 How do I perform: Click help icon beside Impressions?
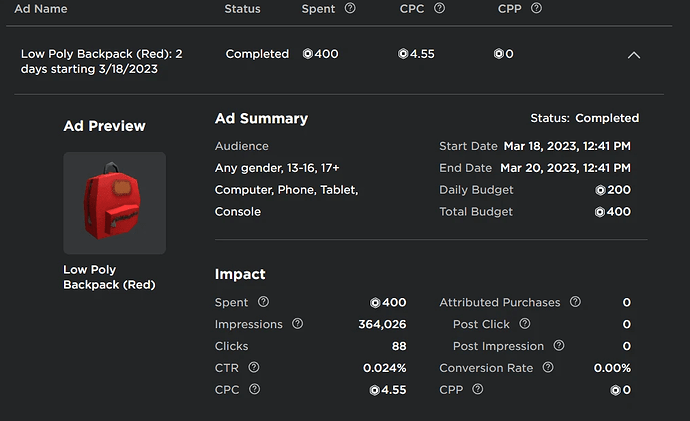tap(297, 324)
